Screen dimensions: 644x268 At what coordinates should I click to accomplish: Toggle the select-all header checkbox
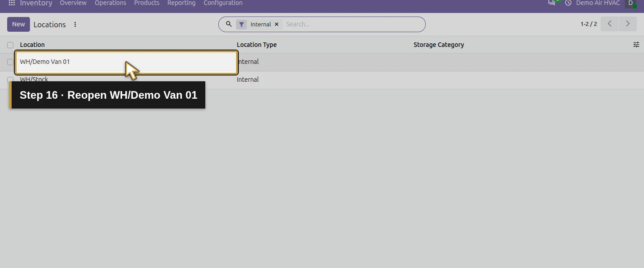point(10,45)
